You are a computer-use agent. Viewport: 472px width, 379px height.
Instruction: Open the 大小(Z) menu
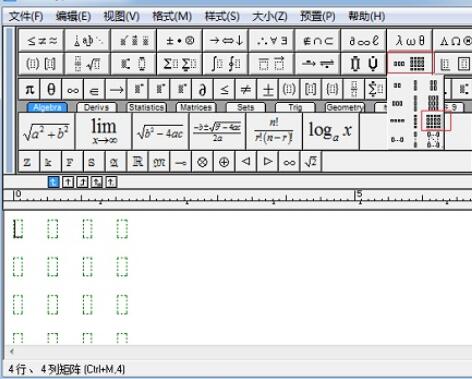270,16
